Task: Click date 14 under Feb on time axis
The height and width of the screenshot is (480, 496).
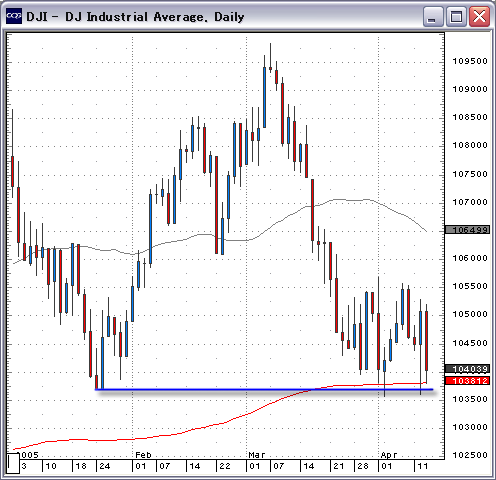Action: click(195, 466)
